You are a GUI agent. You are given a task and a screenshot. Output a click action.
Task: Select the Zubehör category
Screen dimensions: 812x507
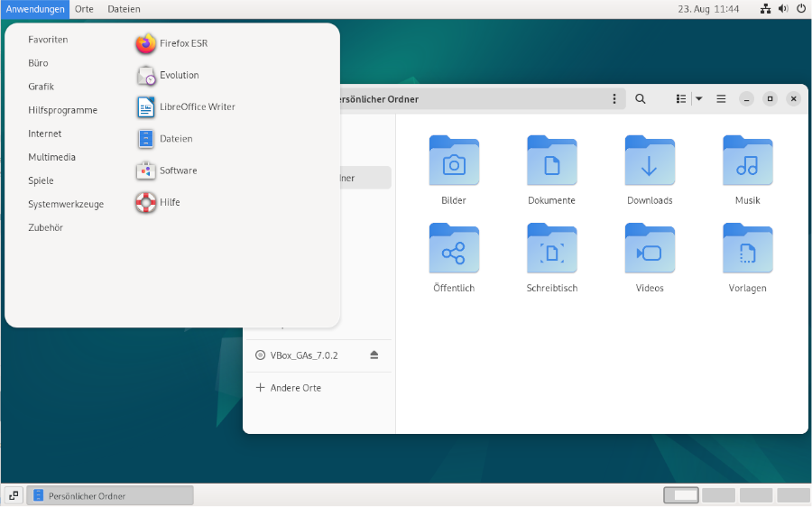(x=46, y=227)
